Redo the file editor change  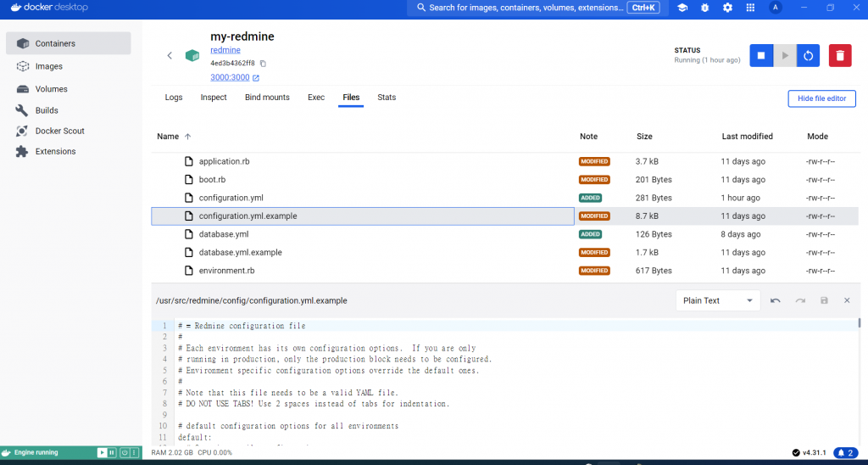coord(800,300)
